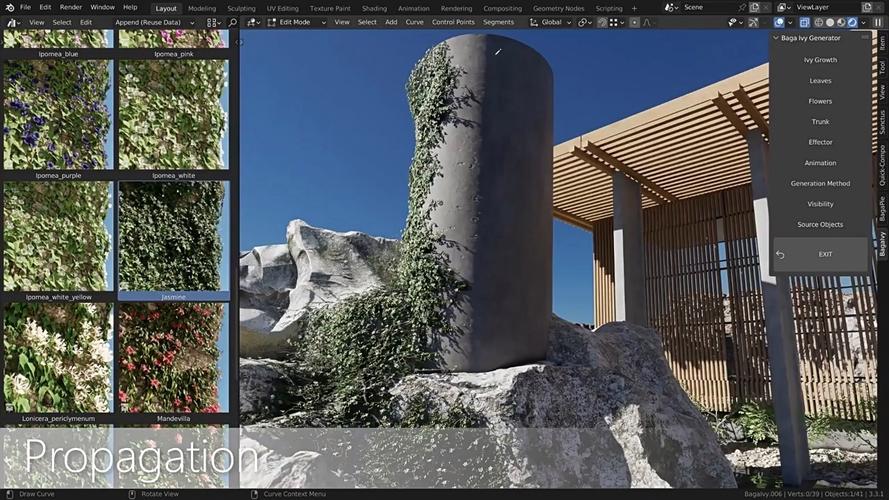This screenshot has height=500, width=889.
Task: Open the Leaves settings
Action: 820,81
